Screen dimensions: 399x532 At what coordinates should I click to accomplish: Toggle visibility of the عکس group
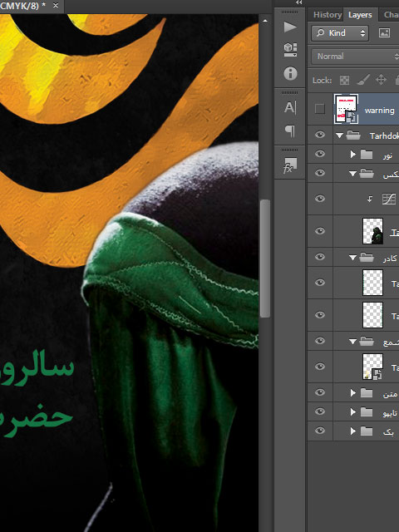[319, 173]
